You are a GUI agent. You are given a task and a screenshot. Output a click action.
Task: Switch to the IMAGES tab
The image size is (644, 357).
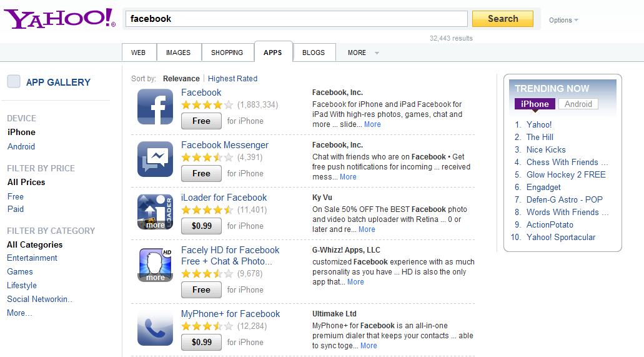(x=178, y=53)
